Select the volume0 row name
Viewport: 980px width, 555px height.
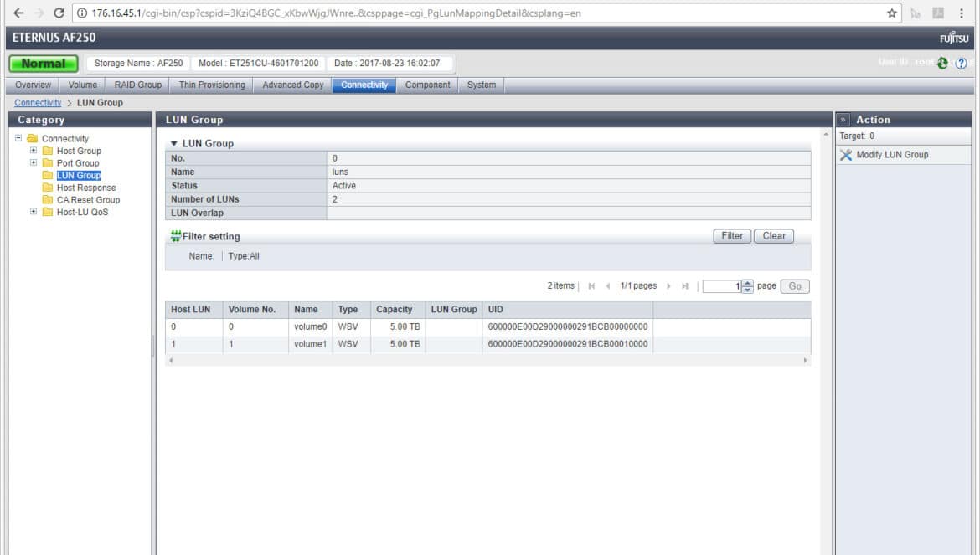coord(310,326)
